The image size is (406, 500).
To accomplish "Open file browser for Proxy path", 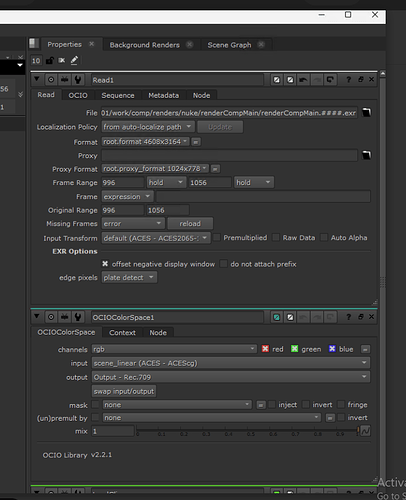I will (x=366, y=155).
